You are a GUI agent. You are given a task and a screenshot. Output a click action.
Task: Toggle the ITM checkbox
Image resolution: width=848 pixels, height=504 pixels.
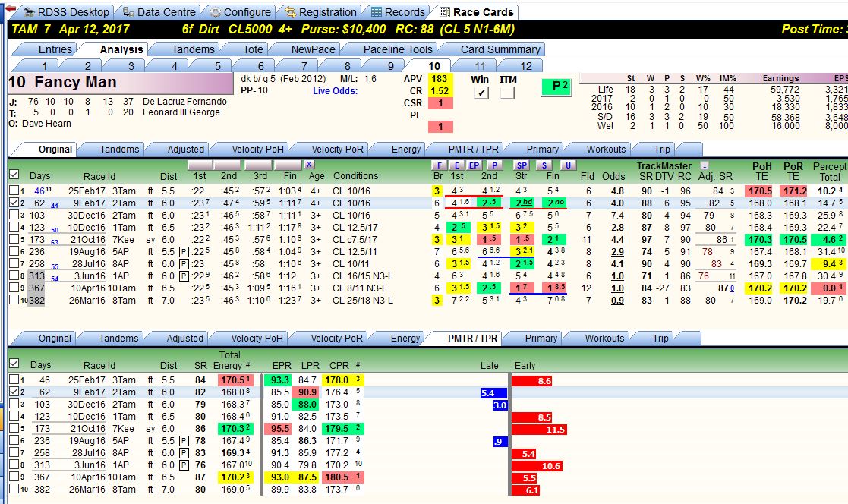(x=507, y=93)
